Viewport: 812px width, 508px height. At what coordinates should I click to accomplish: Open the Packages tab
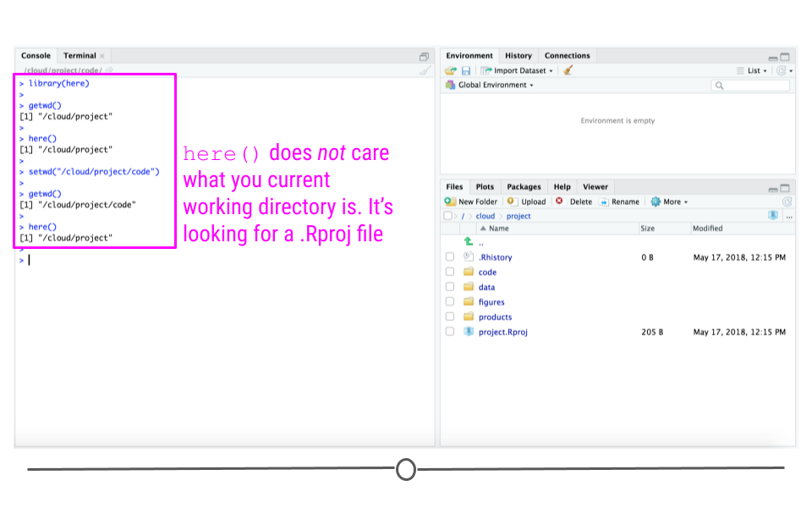524,186
